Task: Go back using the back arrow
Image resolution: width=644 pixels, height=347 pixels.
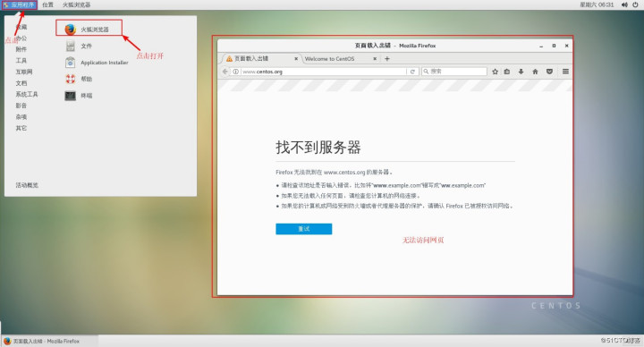Action: pyautogui.click(x=225, y=72)
